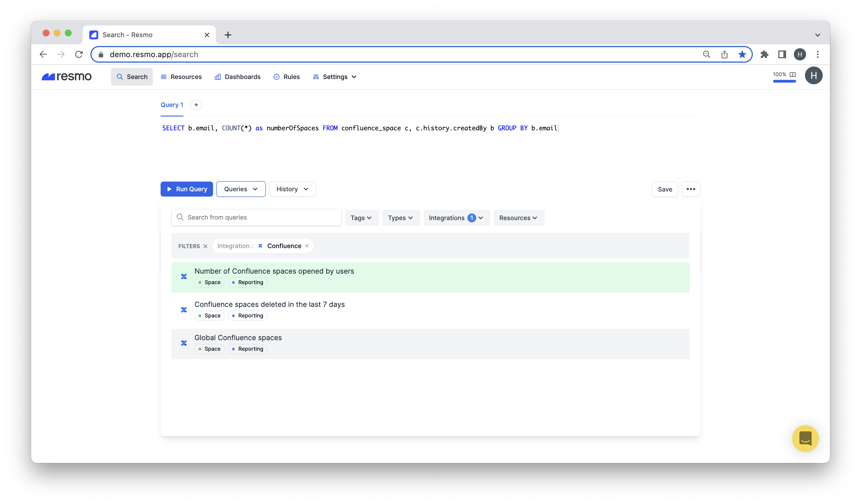Select Global Confluence spaces query

(430, 344)
